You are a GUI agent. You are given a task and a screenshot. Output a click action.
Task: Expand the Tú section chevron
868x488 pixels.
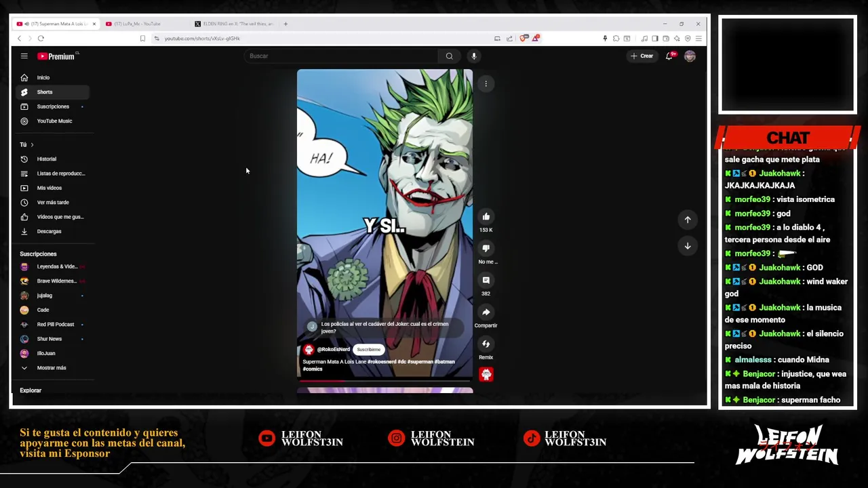tap(32, 144)
